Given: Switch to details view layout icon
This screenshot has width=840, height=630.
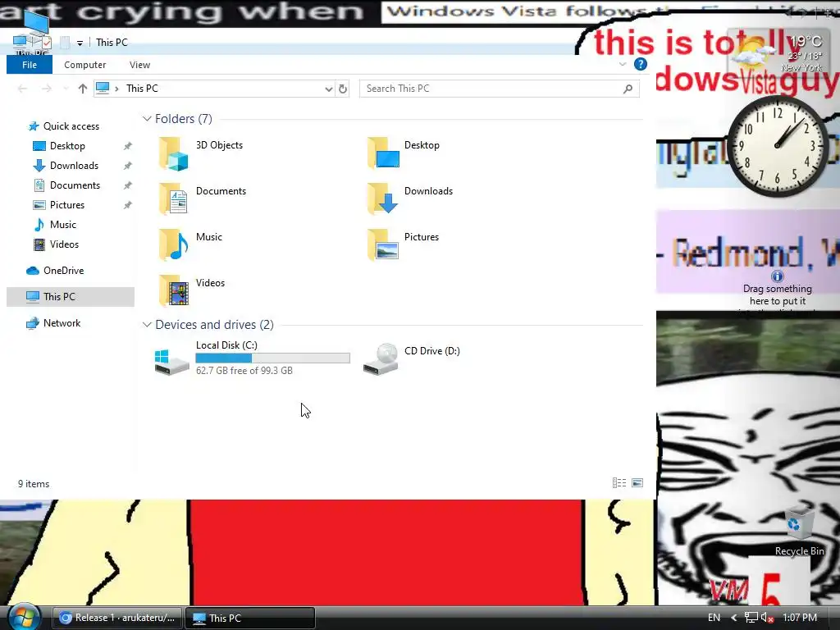Looking at the screenshot, I should click(619, 483).
